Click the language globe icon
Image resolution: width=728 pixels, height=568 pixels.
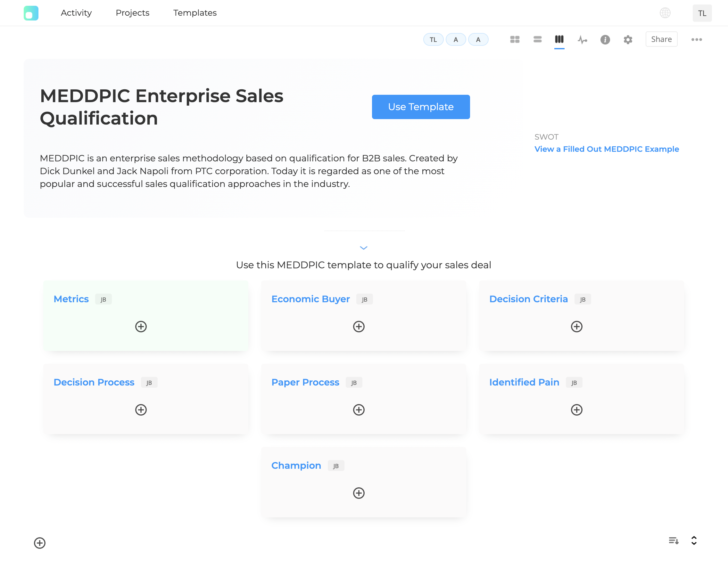[x=665, y=13]
